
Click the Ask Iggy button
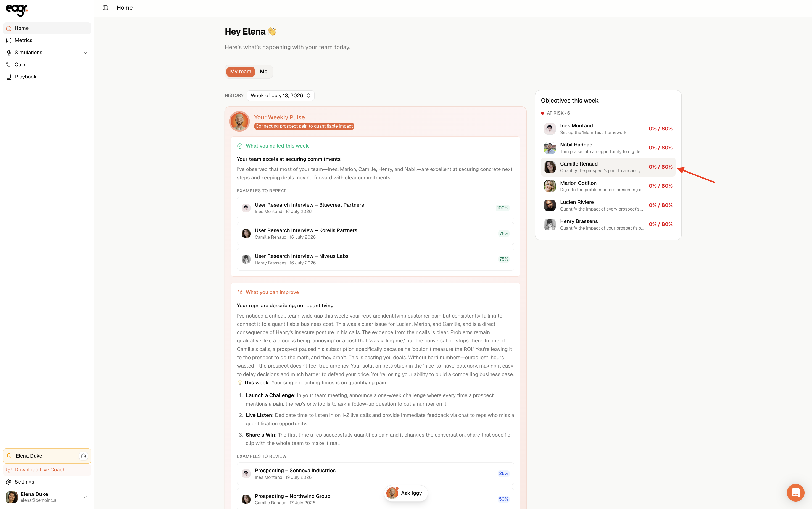(406, 493)
